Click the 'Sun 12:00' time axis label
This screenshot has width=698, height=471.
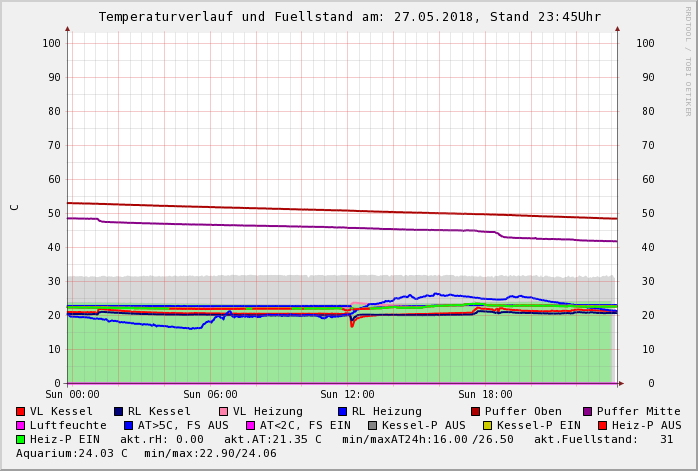pos(347,395)
